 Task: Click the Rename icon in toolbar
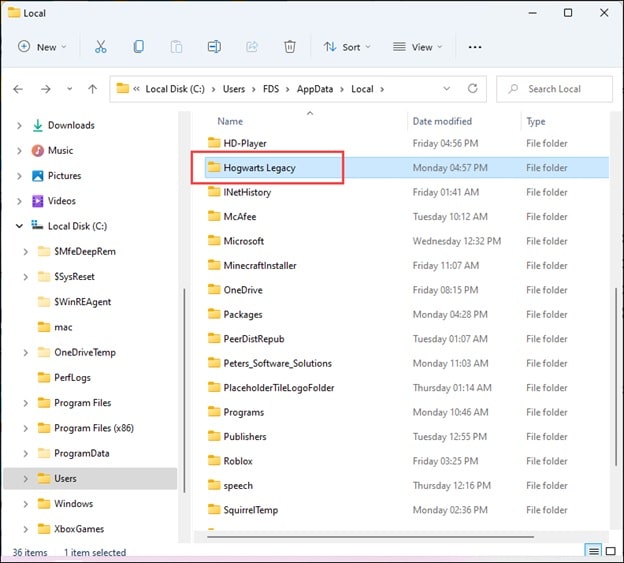pyautogui.click(x=214, y=47)
